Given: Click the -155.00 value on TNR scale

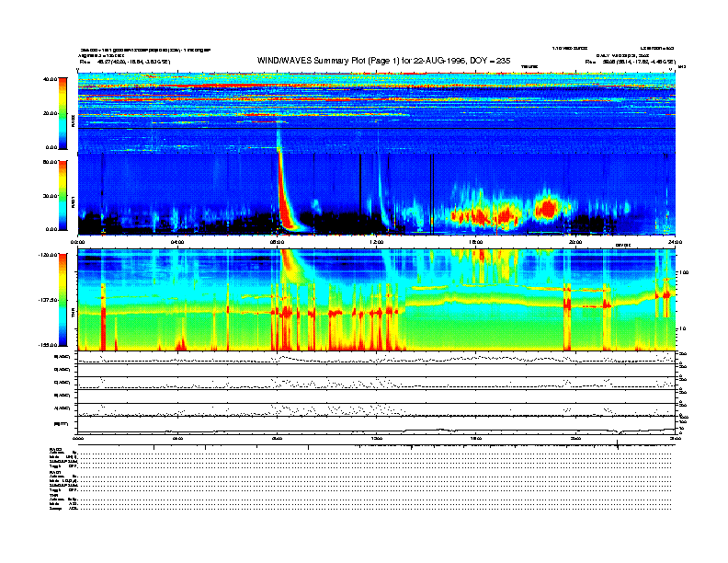Looking at the screenshot, I should tap(49, 345).
